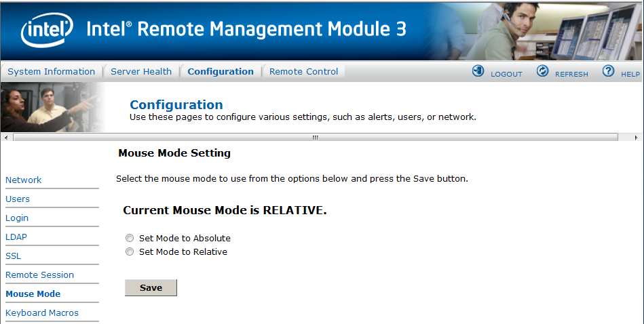Click the HELP text link
Viewport: 644px width, 324px height.
(630, 75)
